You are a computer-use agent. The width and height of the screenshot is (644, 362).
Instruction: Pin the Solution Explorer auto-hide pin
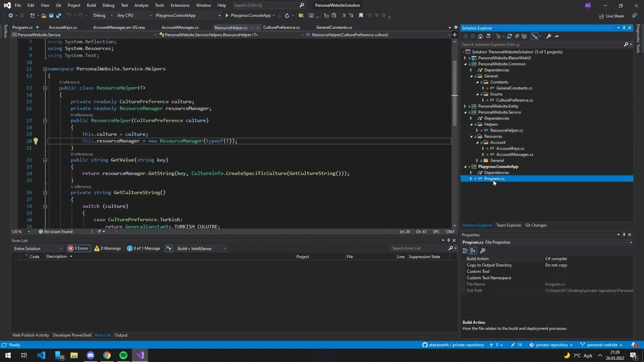623,28
